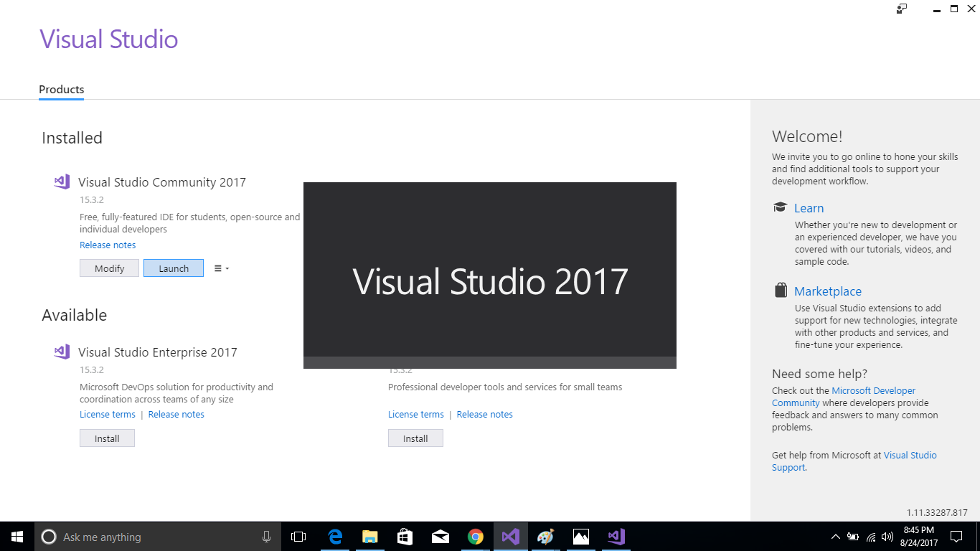Viewport: 980px width, 551px height.
Task: Open the more-options menu next to Launch
Action: 217,268
